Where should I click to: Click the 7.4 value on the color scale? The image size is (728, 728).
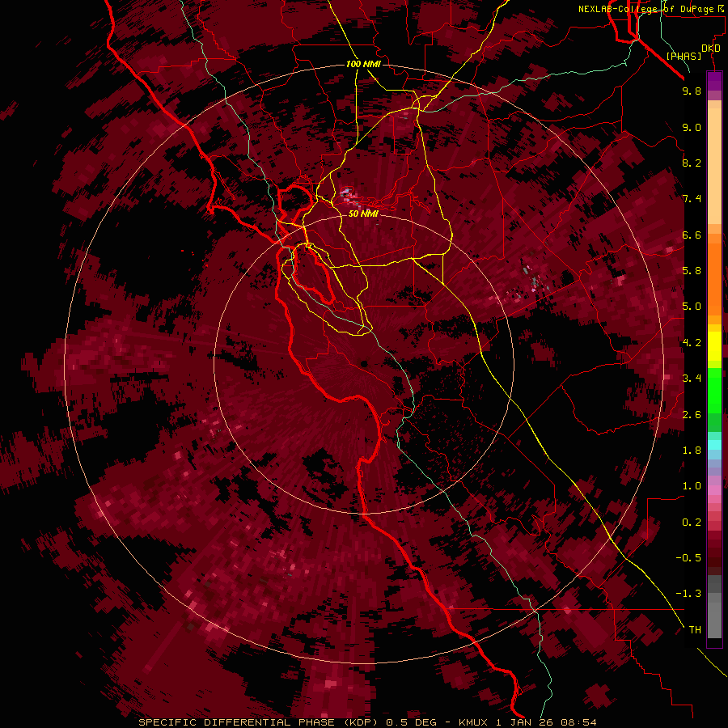(692, 199)
